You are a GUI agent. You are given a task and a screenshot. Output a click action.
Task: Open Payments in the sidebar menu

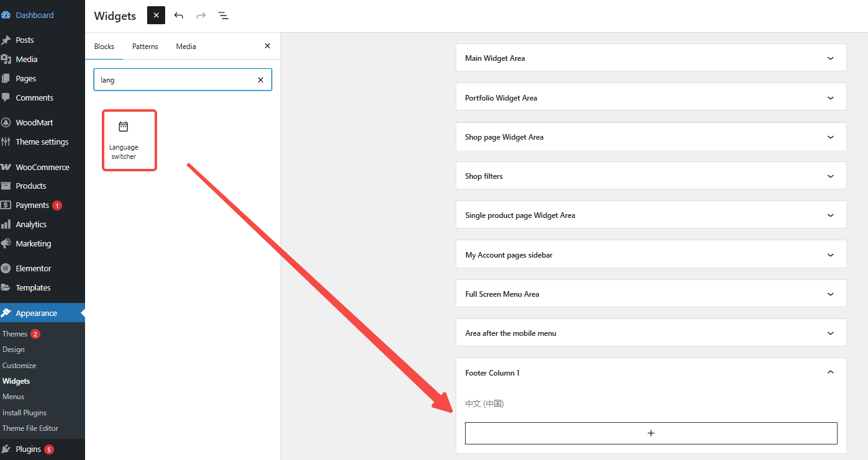click(x=32, y=205)
